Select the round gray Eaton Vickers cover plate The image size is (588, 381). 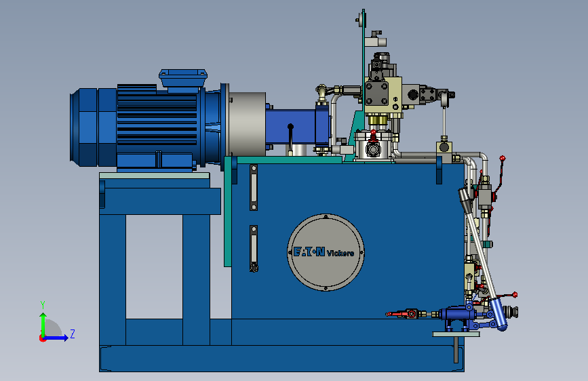326,252
